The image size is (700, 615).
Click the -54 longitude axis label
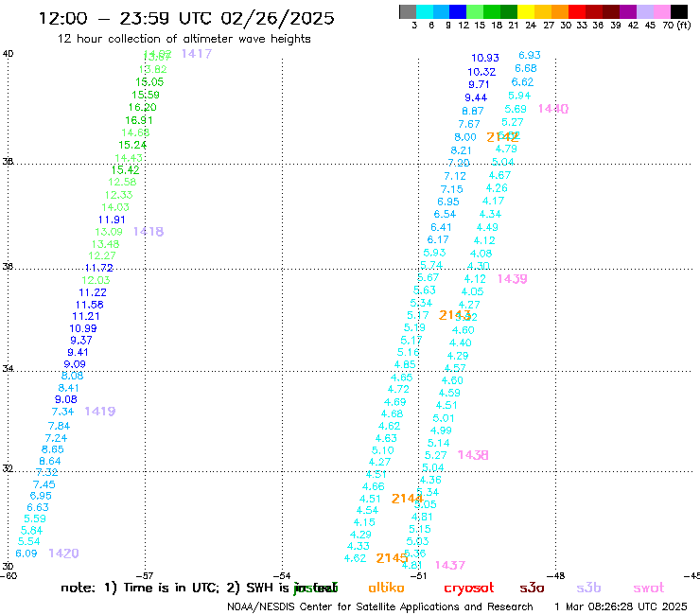[282, 576]
